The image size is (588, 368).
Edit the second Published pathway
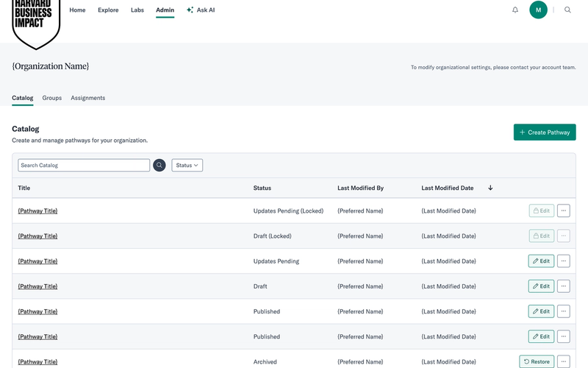click(541, 336)
